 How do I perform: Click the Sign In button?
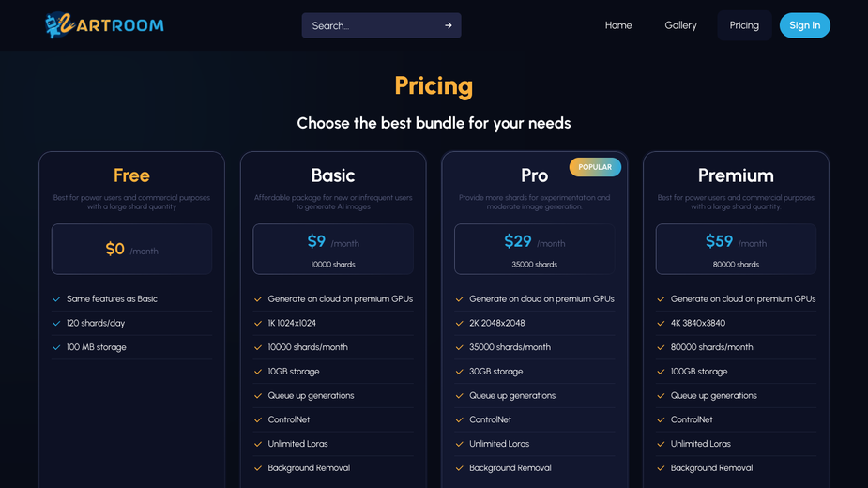tap(805, 25)
